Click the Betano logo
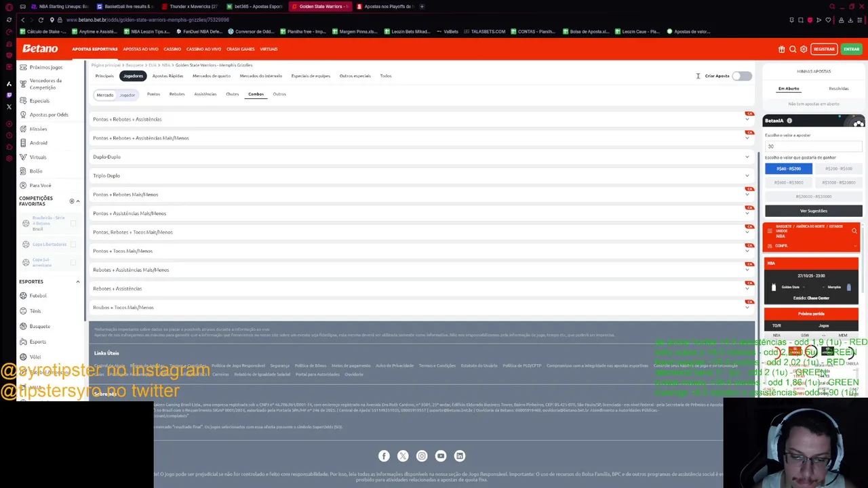Viewport: 868px width, 488px height. click(x=40, y=49)
